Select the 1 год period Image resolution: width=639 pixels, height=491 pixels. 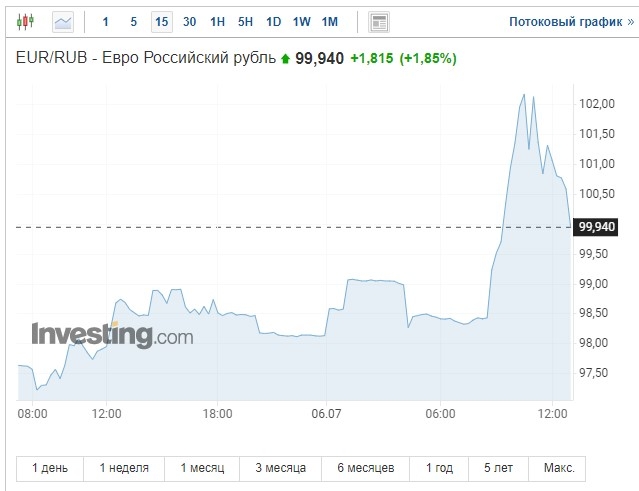pyautogui.click(x=439, y=468)
